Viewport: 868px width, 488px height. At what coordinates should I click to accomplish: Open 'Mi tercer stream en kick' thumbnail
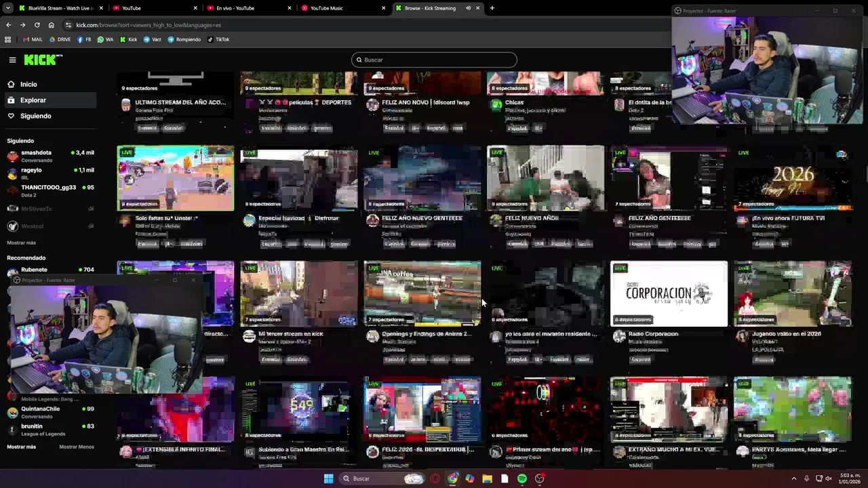[x=298, y=293]
